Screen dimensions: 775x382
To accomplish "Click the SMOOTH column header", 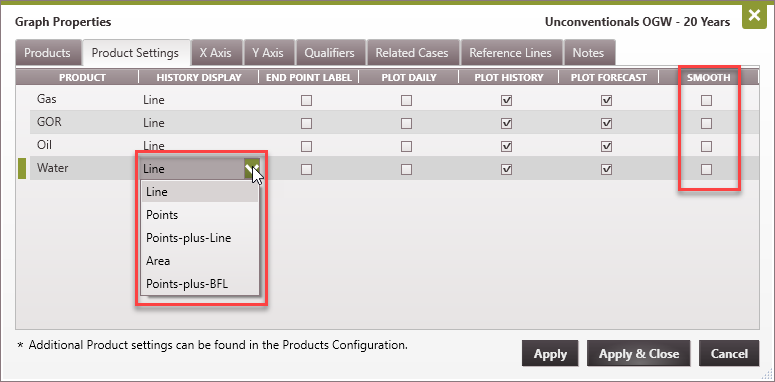I will click(709, 78).
